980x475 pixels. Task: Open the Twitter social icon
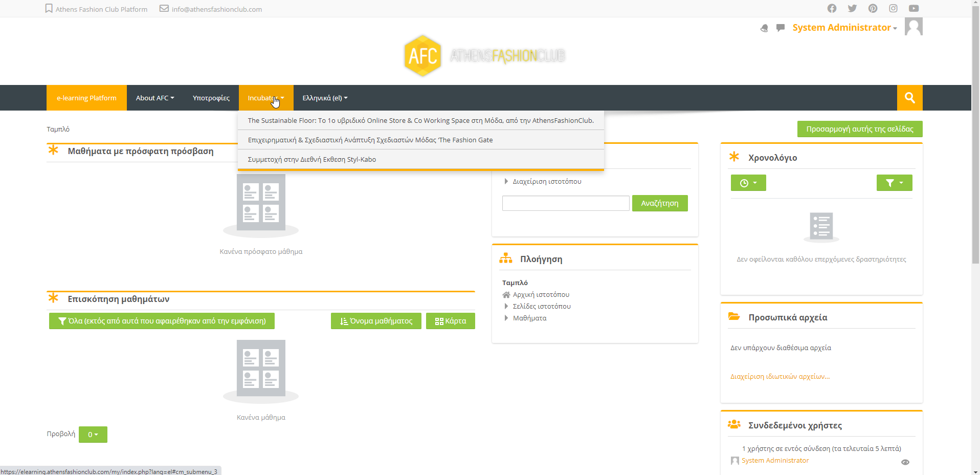(x=852, y=8)
